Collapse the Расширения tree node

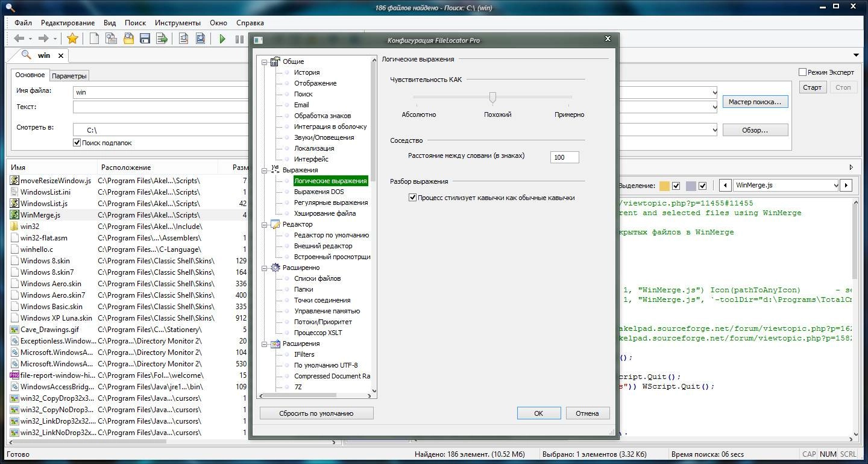[x=264, y=343]
